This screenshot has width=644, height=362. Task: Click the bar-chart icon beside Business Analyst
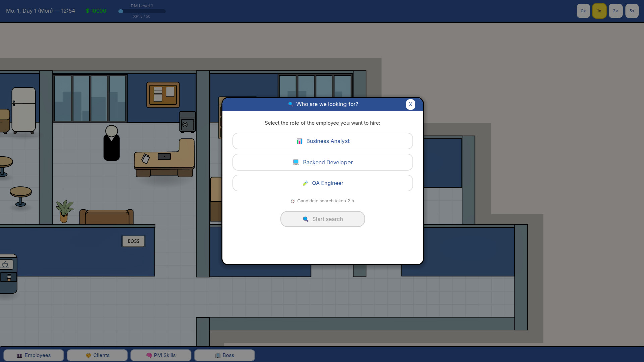299,141
